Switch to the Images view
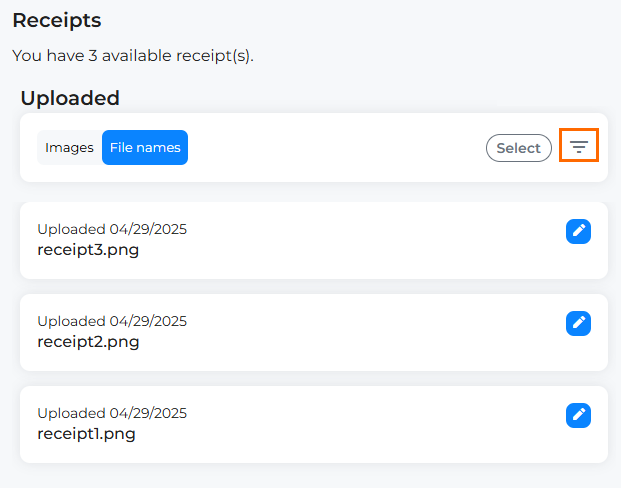Image resolution: width=621 pixels, height=488 pixels. pyautogui.click(x=69, y=148)
